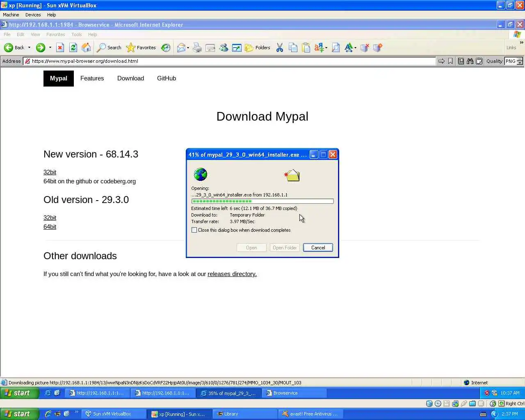Open the Search toolbar button
Image resolution: width=525 pixels, height=420 pixels.
(x=109, y=48)
